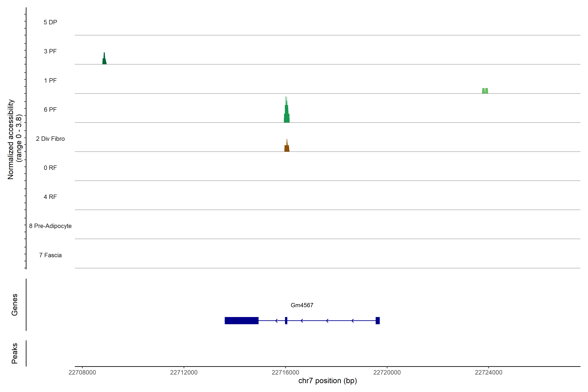Viewport: 588px width, 392px height.
Task: Click the 5 DP track label
Action: coord(50,22)
